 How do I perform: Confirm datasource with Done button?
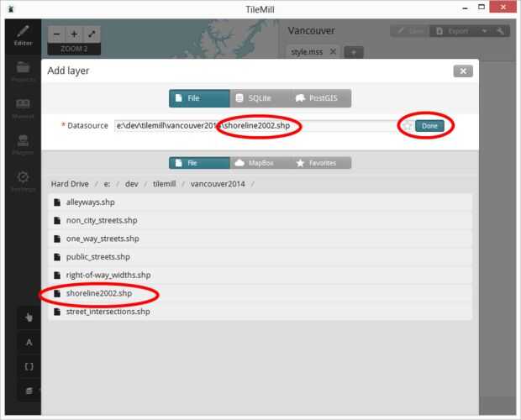[x=429, y=126]
